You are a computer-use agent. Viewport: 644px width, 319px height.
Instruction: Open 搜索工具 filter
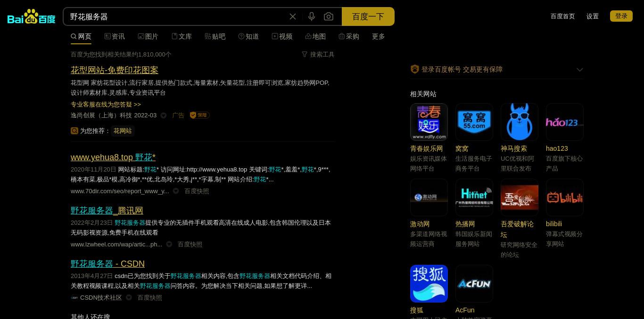(x=318, y=54)
